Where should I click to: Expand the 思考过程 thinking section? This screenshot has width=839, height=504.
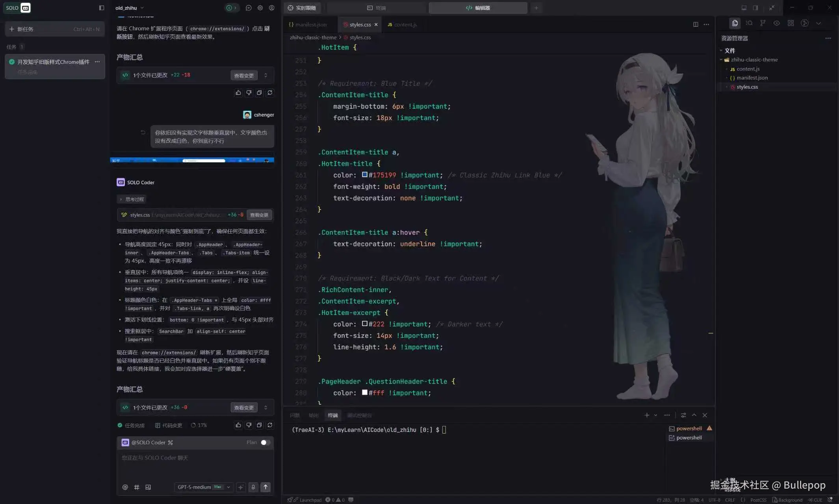(x=132, y=199)
